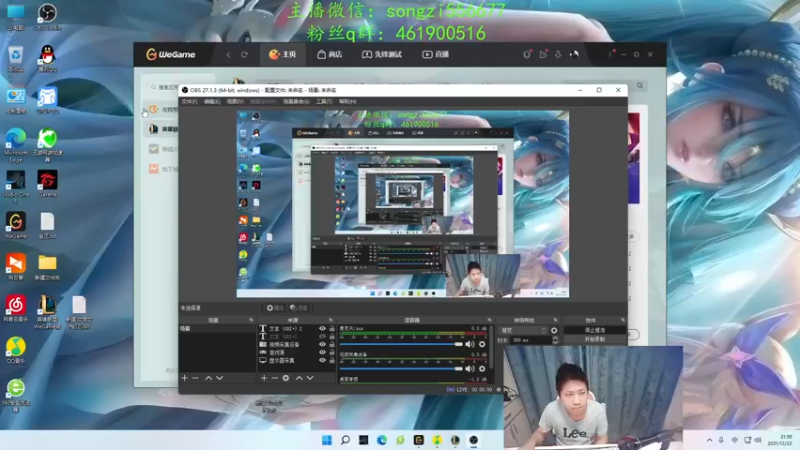Image resolution: width=800 pixels, height=450 pixels.
Task: Toggle visibility of second text source
Action: (322, 337)
